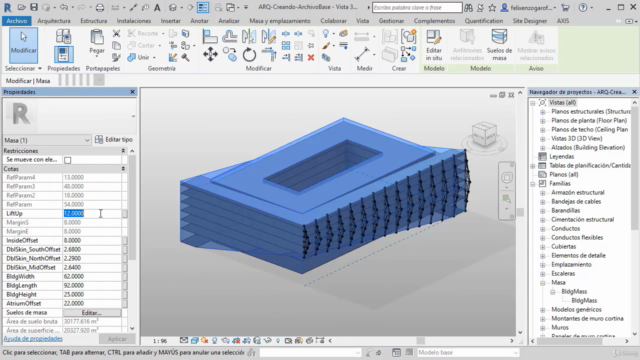Click the user account felixenzogarof button

tap(528, 7)
